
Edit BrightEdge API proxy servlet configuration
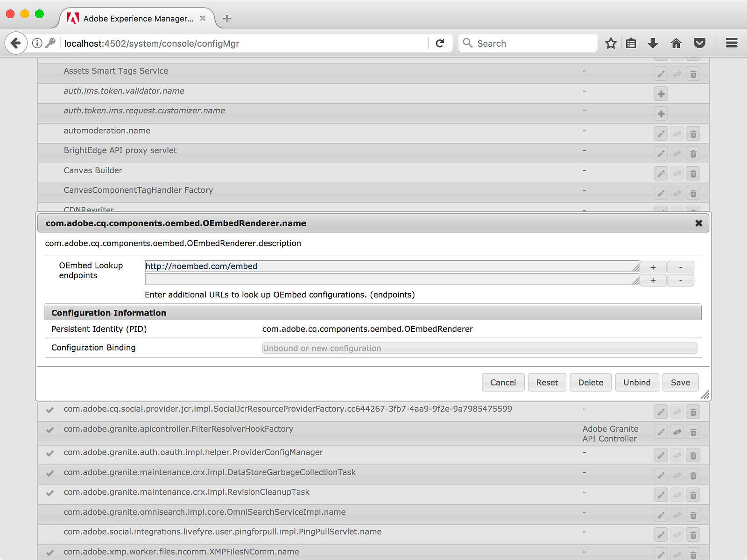tap(661, 154)
